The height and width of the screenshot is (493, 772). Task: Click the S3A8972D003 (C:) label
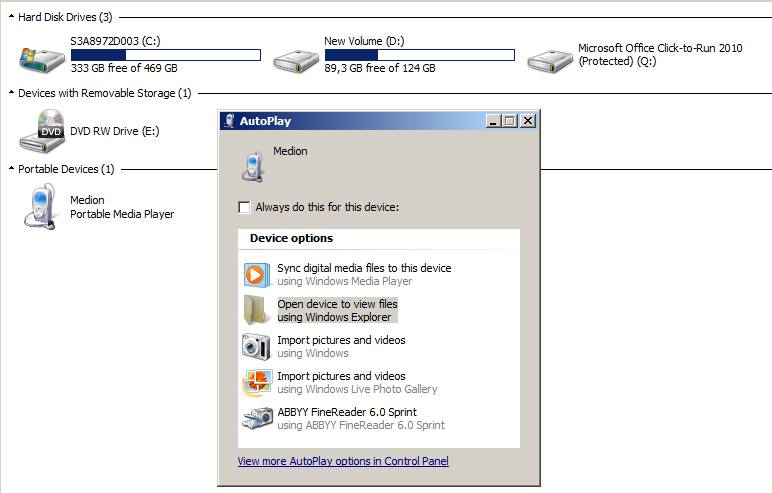115,41
